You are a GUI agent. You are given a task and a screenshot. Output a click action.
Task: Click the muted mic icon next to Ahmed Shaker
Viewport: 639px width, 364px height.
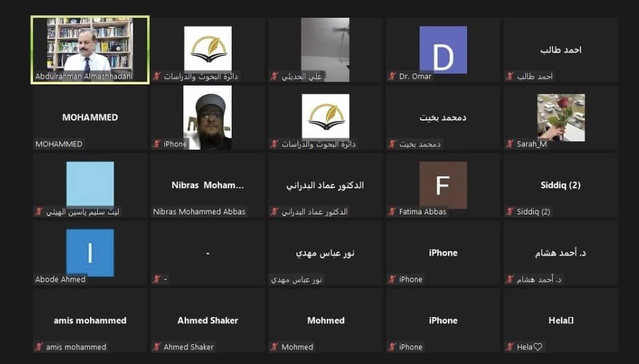click(157, 347)
